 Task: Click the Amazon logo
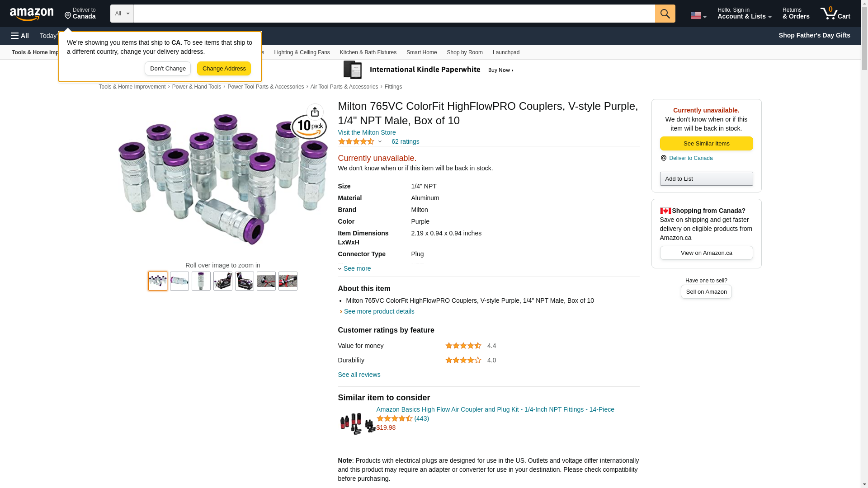pos(32,14)
